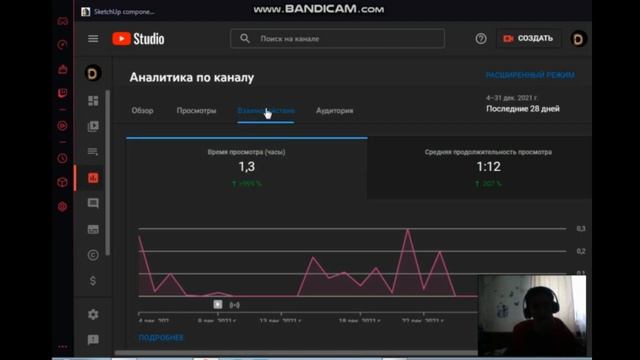
Task: Focus the channel search field
Action: [338, 39]
